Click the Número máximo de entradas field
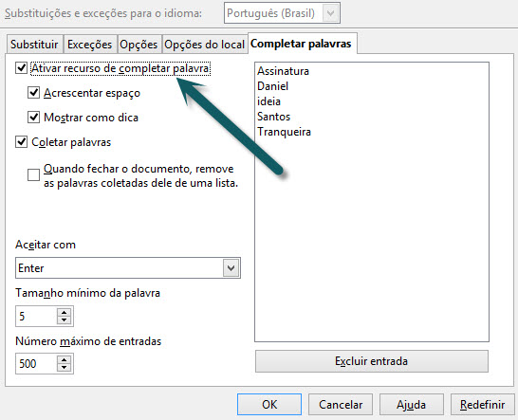Screen dimensions: 518x420 point(36,363)
